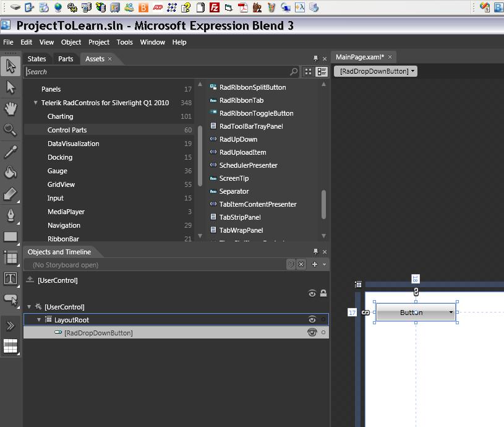Click the Assets search field
This screenshot has height=427, width=504.
(155, 72)
